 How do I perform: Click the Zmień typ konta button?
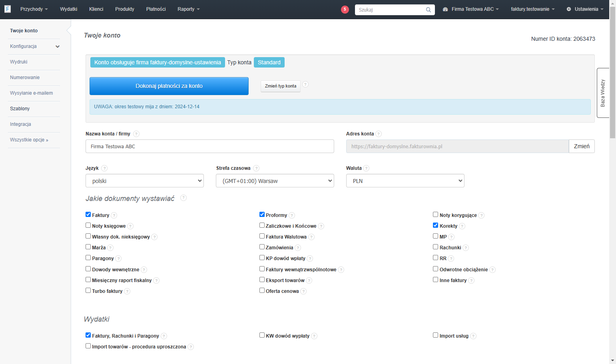click(281, 86)
